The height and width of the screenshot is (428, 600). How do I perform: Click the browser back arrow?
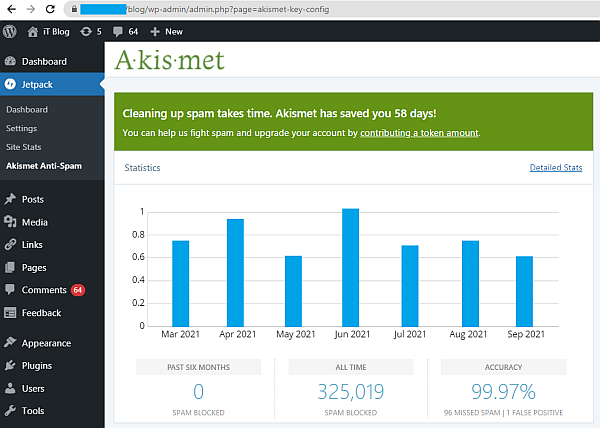(x=11, y=9)
